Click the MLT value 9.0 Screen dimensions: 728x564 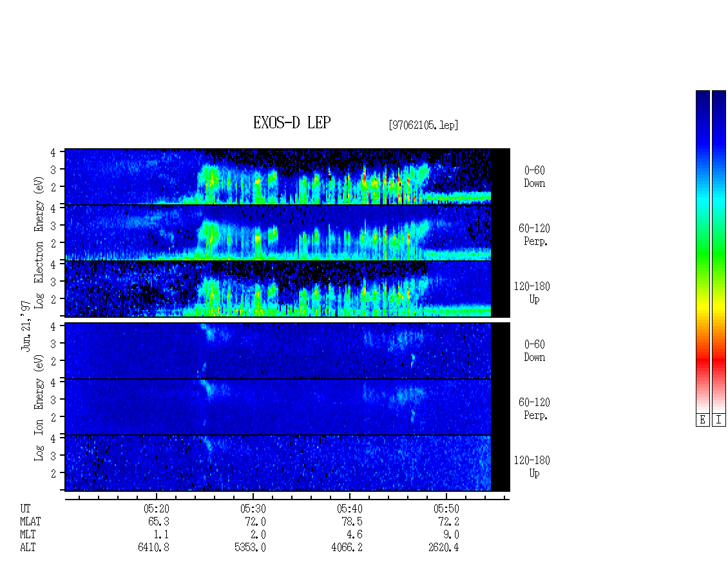click(451, 535)
